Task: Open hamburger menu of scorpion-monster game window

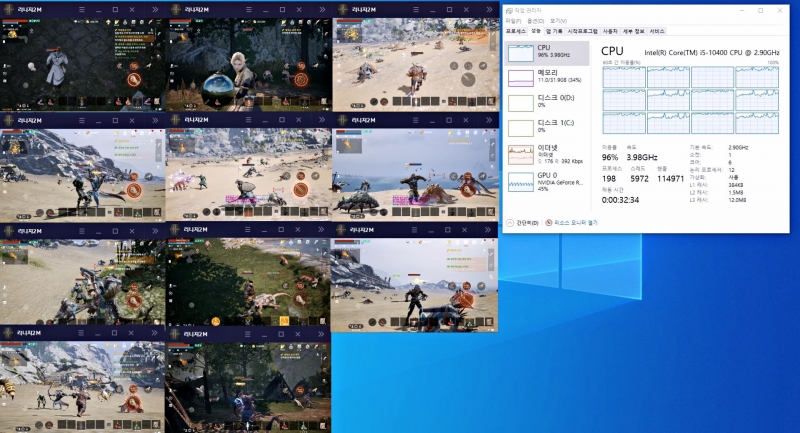Action: point(415,120)
